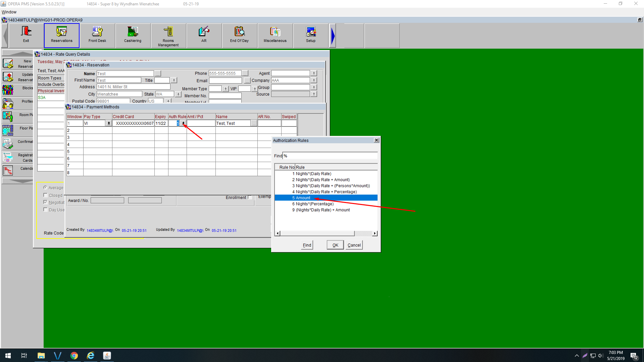Select rule 6 Nights*(Percentage)
This screenshot has width=644, height=362.
(314, 204)
